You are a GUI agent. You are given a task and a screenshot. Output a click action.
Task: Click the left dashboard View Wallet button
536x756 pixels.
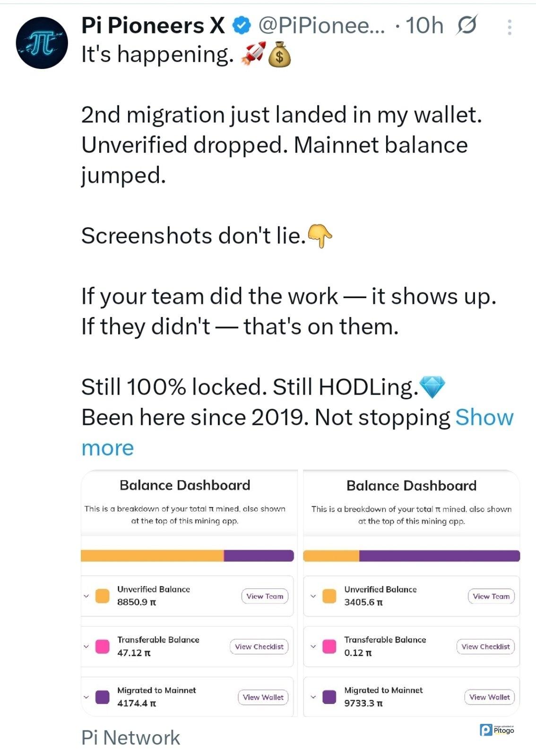click(263, 697)
